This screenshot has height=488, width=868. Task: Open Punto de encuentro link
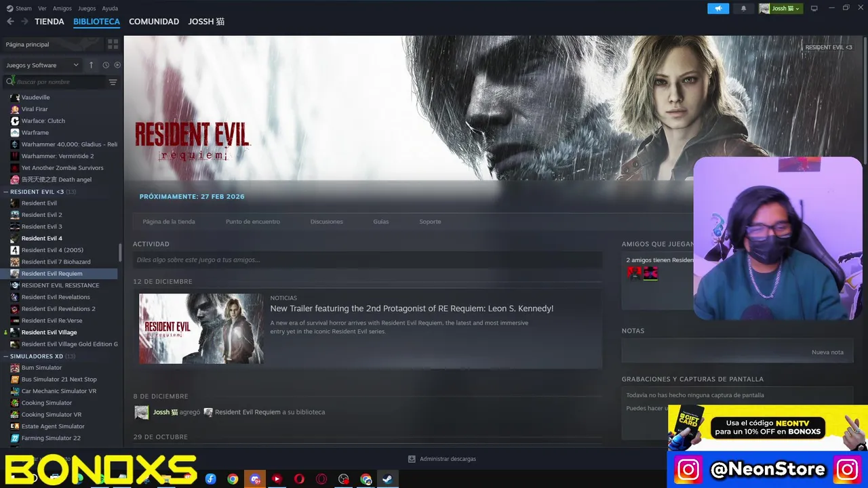(x=253, y=222)
